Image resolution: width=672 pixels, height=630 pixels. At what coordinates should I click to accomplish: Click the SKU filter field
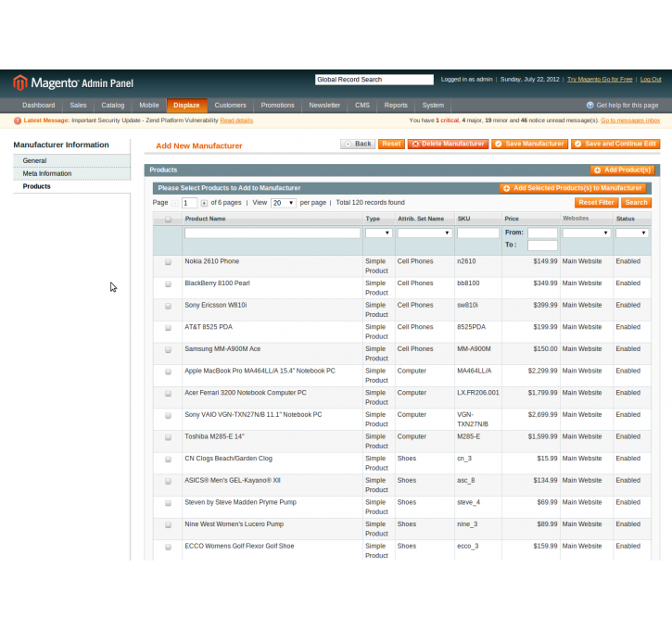478,233
